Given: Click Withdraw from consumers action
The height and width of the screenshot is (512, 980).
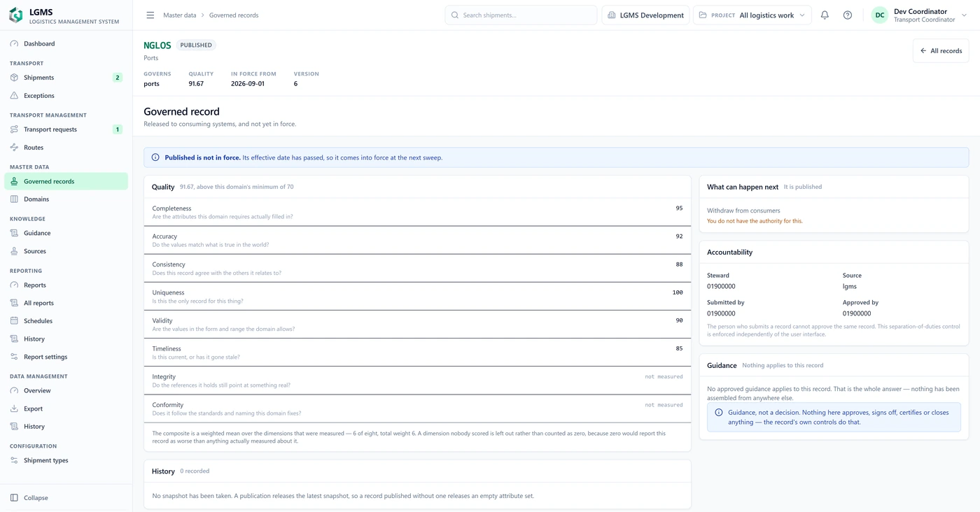Looking at the screenshot, I should pyautogui.click(x=743, y=211).
